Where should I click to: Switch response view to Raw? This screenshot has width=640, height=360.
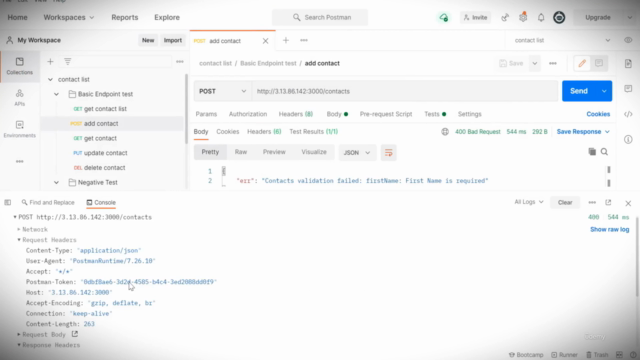click(240, 152)
